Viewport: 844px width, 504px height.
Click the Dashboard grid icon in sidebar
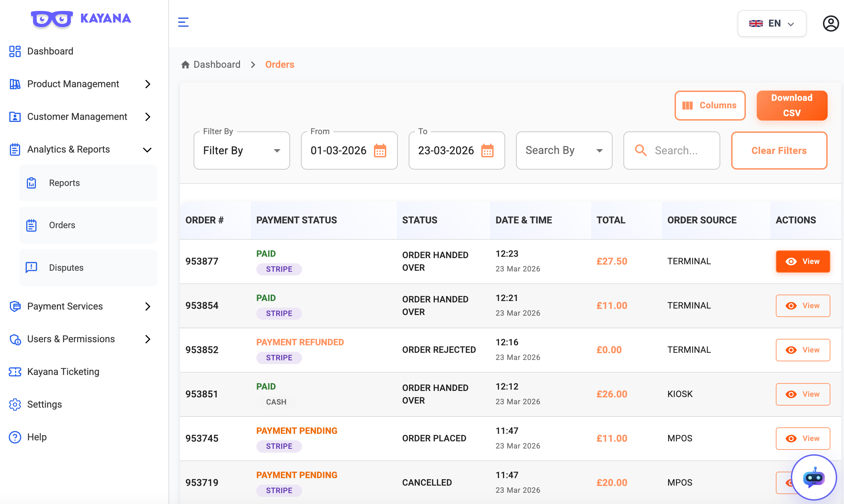pos(15,51)
